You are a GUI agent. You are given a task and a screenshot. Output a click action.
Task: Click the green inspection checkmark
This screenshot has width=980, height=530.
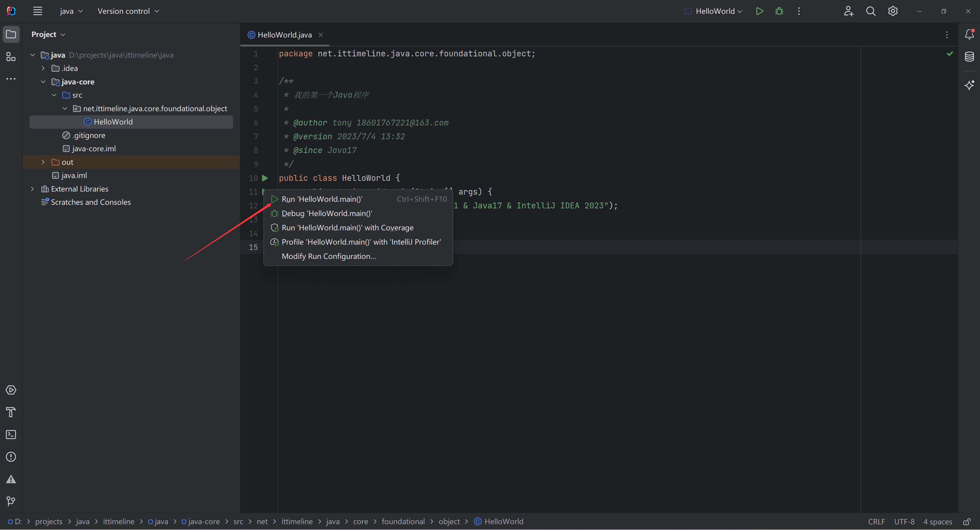pos(950,54)
